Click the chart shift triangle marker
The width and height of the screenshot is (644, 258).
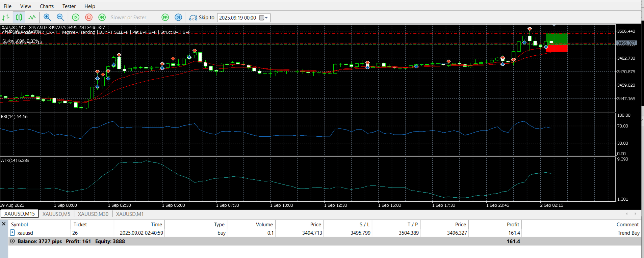click(554, 26)
